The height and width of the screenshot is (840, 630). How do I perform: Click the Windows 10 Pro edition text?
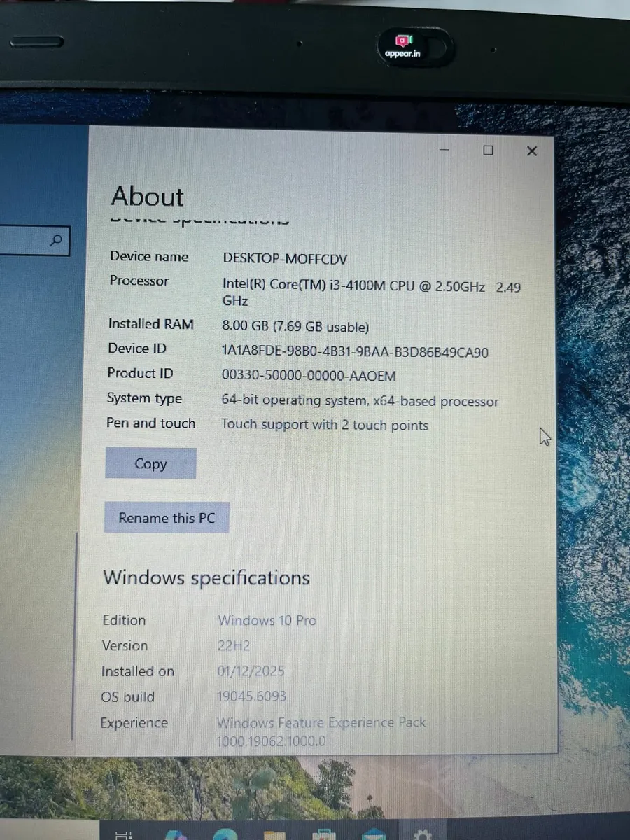coord(267,620)
